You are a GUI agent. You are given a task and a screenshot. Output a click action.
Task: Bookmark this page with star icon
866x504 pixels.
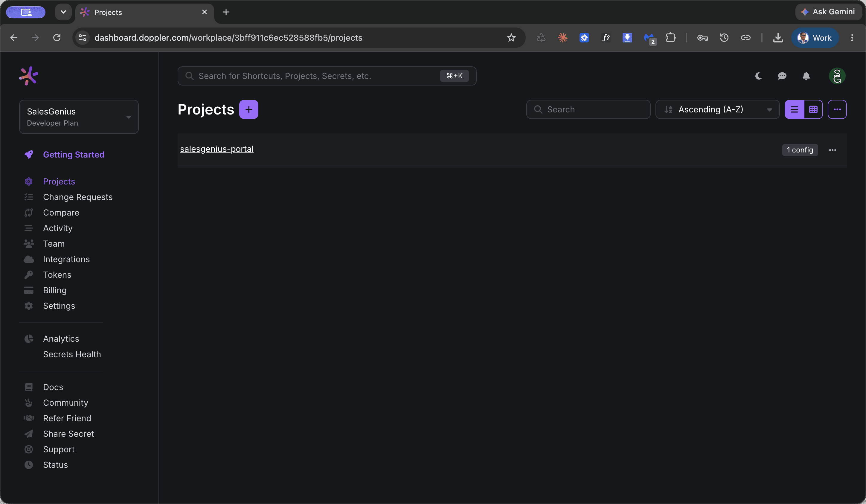point(511,38)
